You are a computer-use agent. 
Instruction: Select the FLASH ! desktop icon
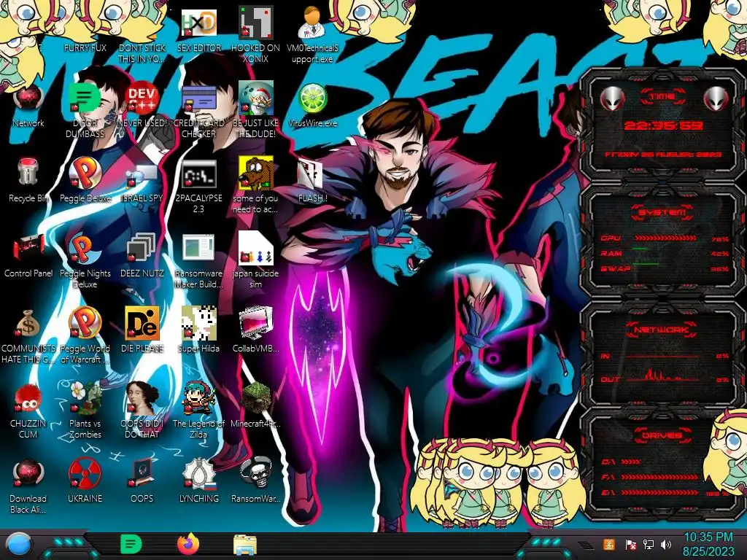tap(312, 181)
